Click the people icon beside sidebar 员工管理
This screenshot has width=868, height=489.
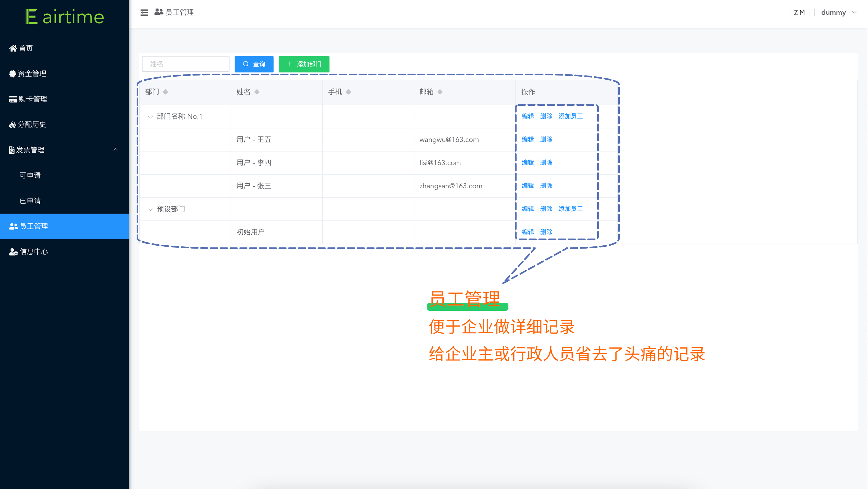pyautogui.click(x=14, y=227)
